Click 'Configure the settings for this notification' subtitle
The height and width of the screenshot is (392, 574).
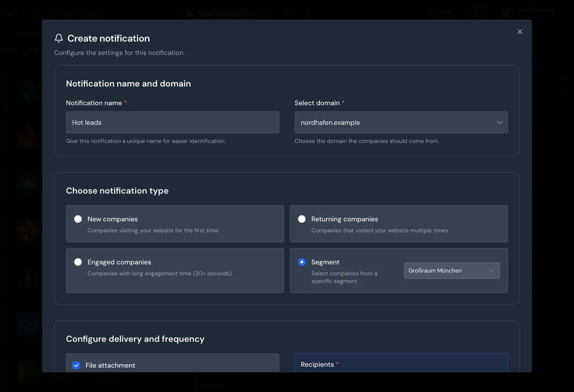[119, 53]
